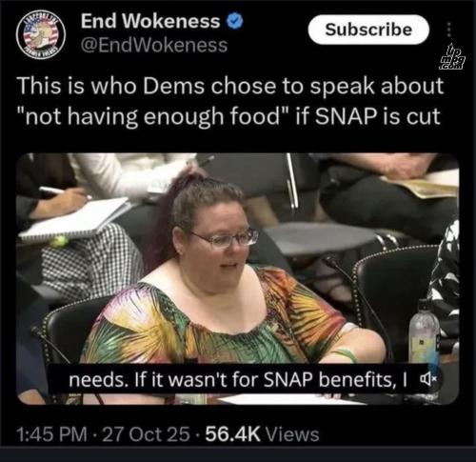Open the three-dot more options menu
This screenshot has height=462, width=476.
(x=448, y=30)
